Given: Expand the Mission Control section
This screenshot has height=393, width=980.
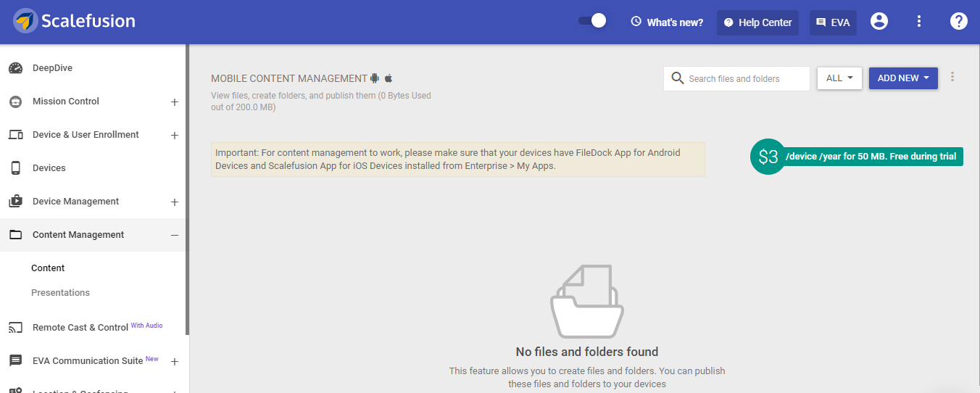Looking at the screenshot, I should point(174,102).
